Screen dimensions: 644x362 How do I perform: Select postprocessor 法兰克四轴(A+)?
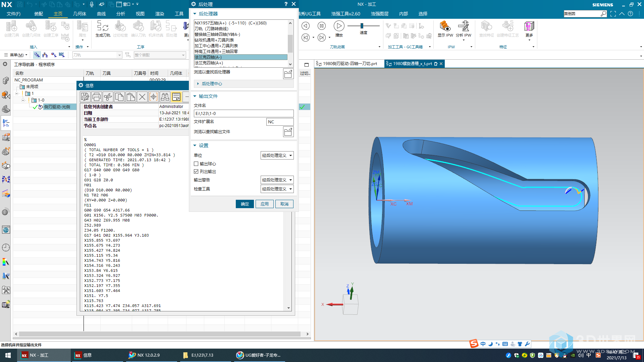[x=241, y=63]
